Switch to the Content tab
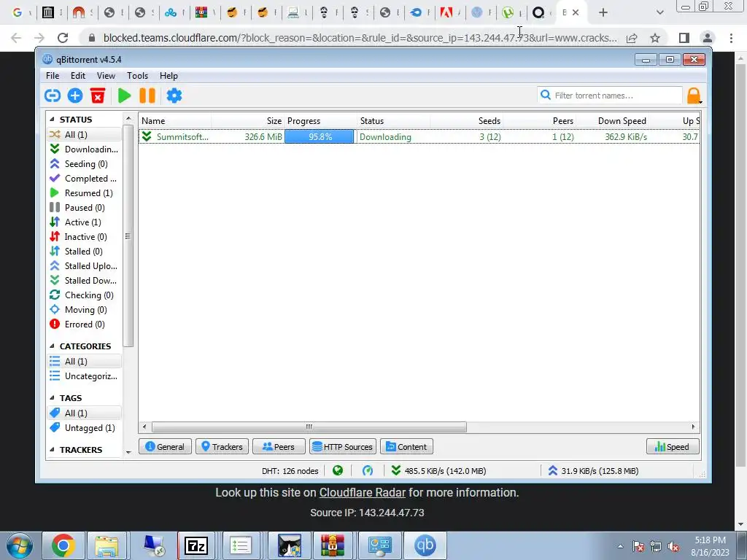The width and height of the screenshot is (747, 560). tap(406, 447)
